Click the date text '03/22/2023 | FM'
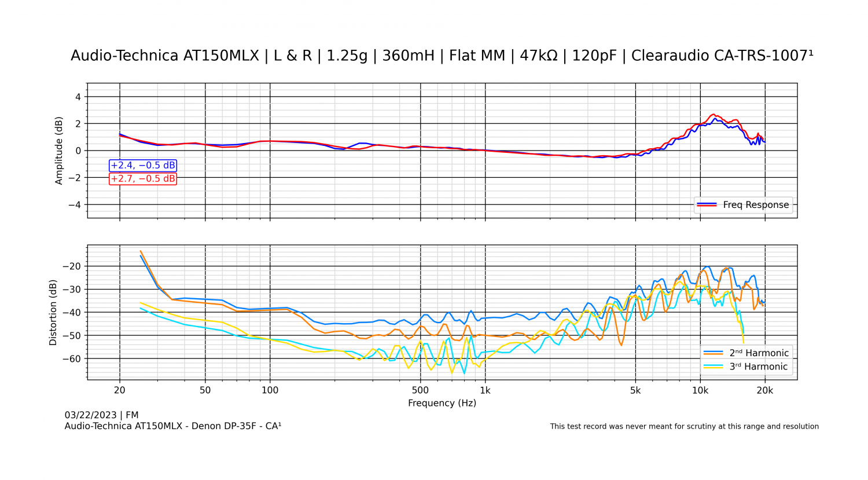Screen dimensions: 868x480 pos(101,415)
